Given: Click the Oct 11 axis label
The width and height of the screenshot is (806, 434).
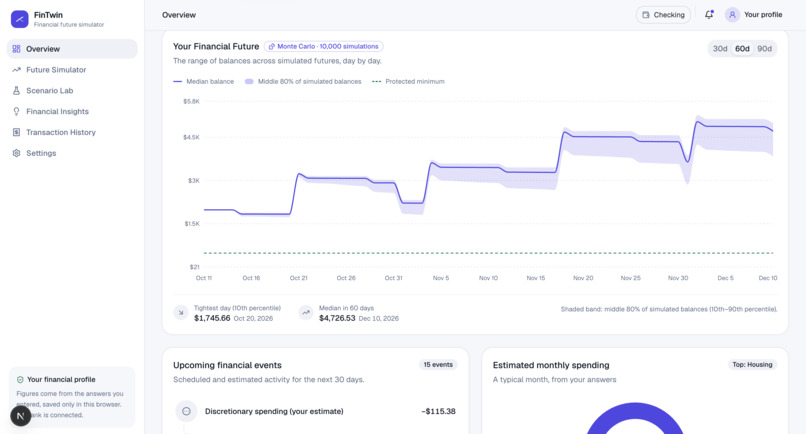Looking at the screenshot, I should tap(204, 278).
